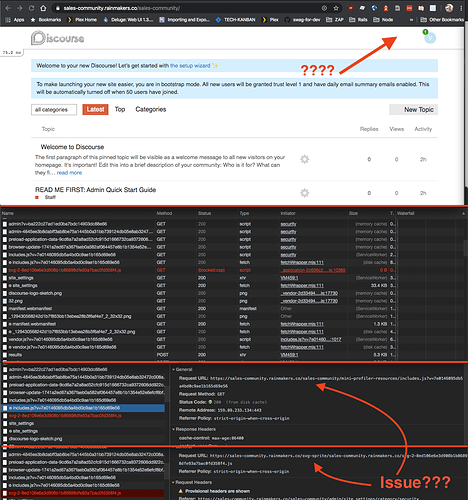Open the VM459:1 initiator for results row
This screenshot has height=500, width=468.
click(x=289, y=355)
